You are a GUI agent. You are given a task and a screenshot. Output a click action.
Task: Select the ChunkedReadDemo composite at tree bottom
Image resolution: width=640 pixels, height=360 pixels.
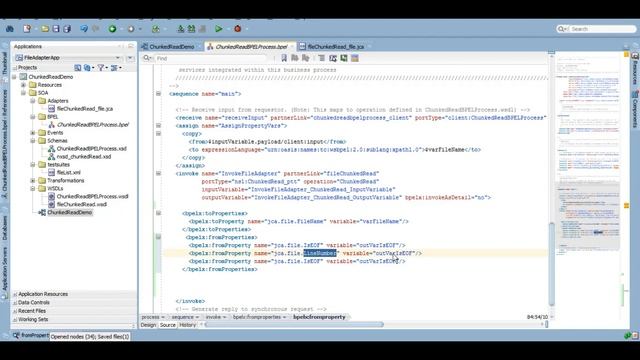tap(69, 213)
